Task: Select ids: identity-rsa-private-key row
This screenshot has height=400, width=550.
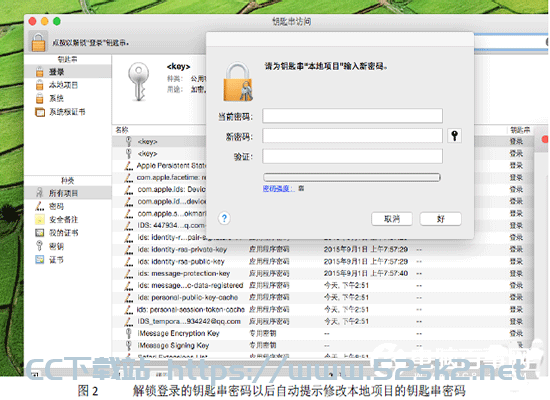Action: (x=323, y=249)
